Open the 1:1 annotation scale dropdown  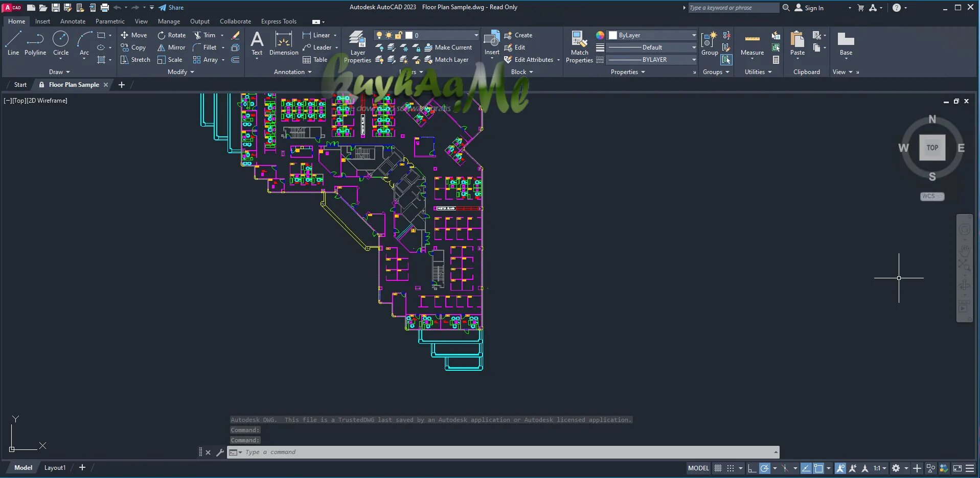coord(880,468)
